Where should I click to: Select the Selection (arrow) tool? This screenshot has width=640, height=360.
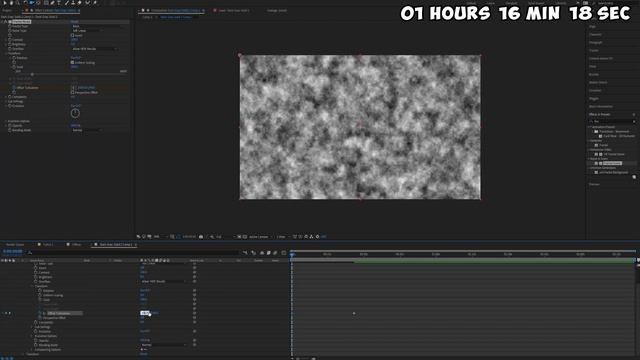5,3
